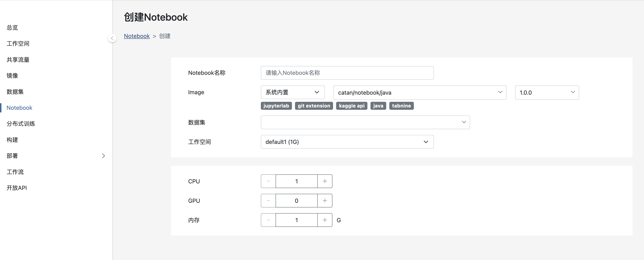Open the 1.0.0 version dropdown

(546, 92)
